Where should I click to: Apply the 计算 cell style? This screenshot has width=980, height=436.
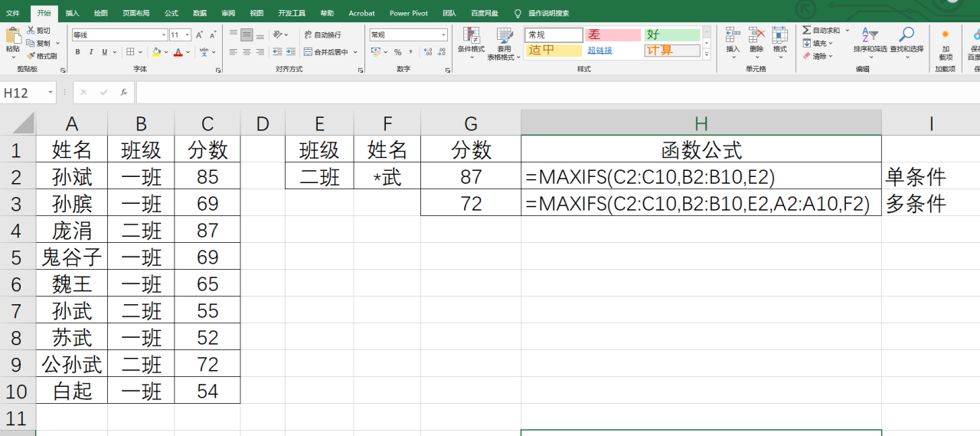pos(672,51)
